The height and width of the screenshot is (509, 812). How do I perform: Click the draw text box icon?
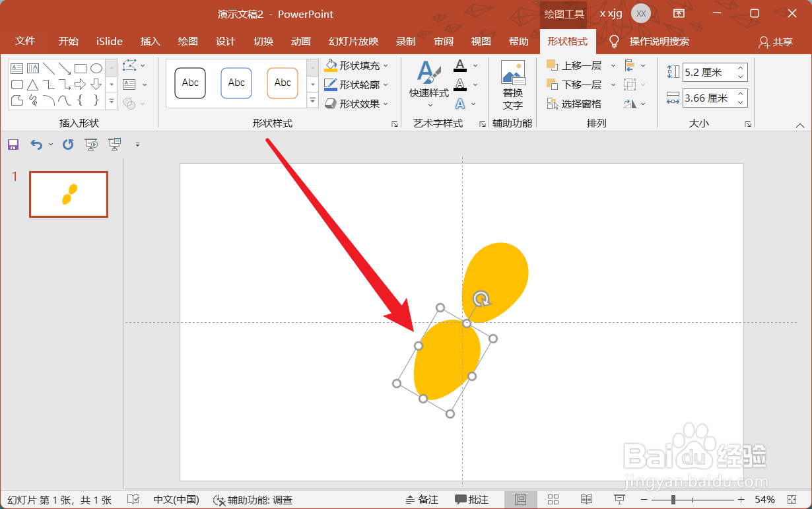129,85
